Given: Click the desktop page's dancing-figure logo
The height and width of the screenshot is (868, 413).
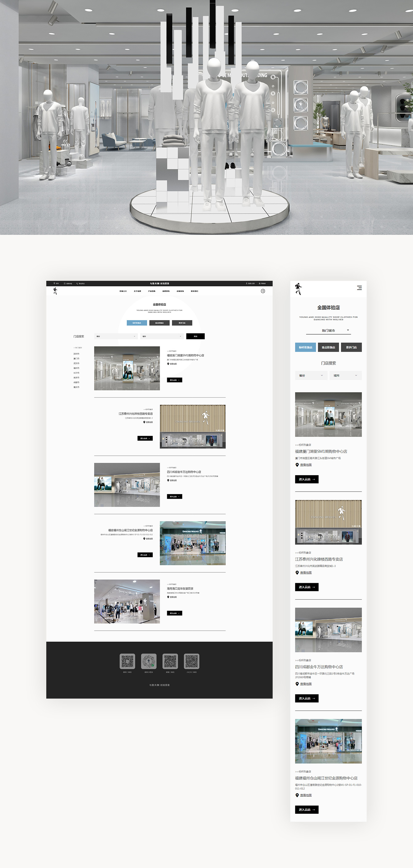Looking at the screenshot, I should coord(55,291).
